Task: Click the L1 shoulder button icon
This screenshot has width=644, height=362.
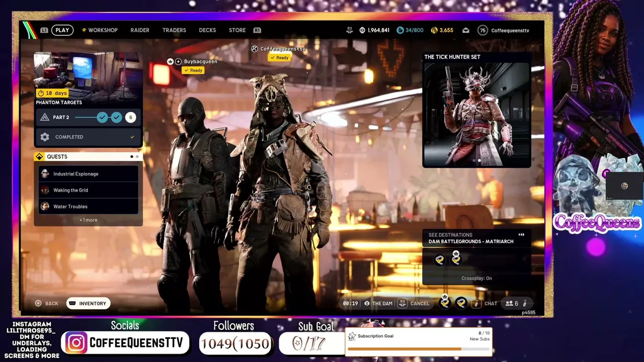Action: click(44, 30)
